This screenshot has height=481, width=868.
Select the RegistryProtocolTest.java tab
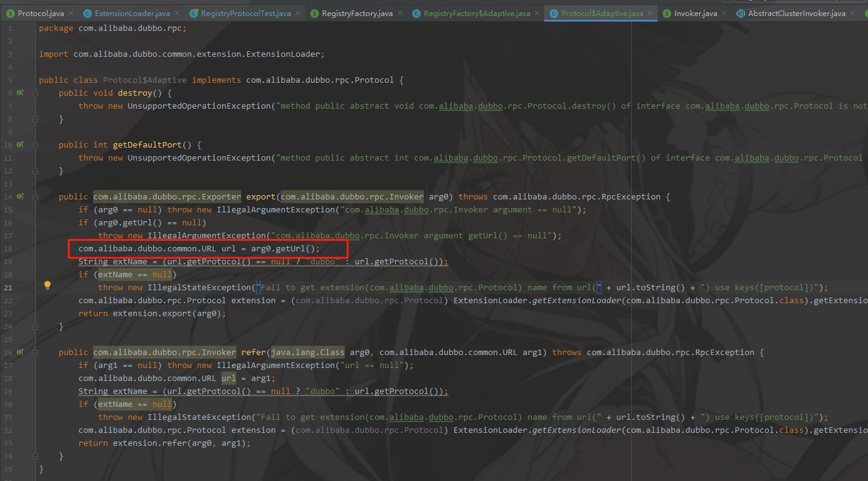pos(246,13)
